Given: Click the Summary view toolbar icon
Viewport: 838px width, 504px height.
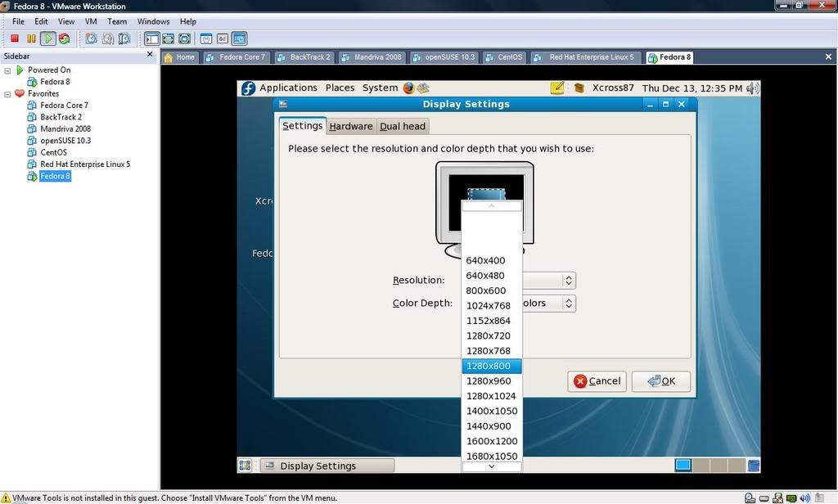Looking at the screenshot, I should pos(206,38).
